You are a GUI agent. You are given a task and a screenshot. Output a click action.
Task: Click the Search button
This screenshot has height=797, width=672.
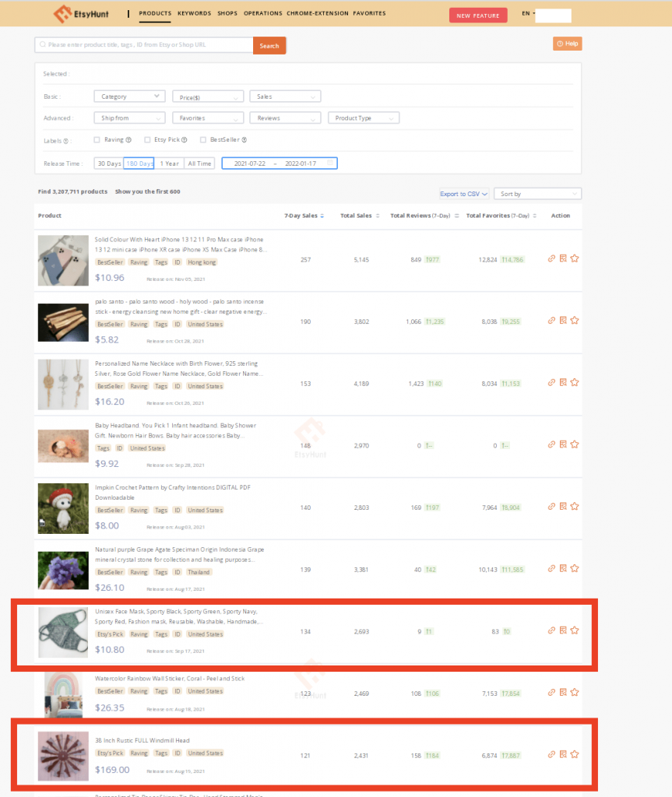click(269, 45)
